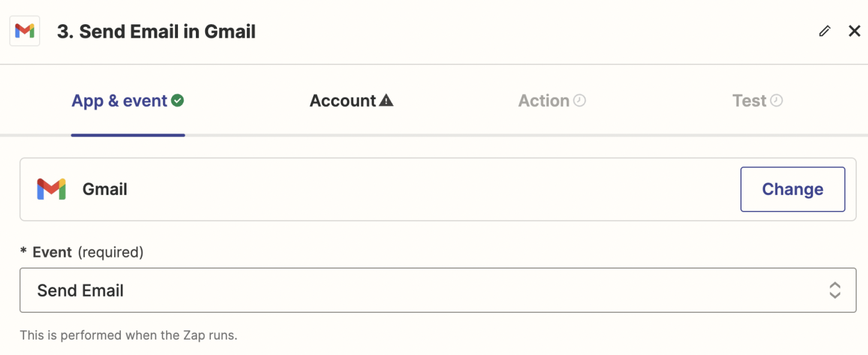Click the Event field label
The height and width of the screenshot is (355, 868).
[x=52, y=252]
